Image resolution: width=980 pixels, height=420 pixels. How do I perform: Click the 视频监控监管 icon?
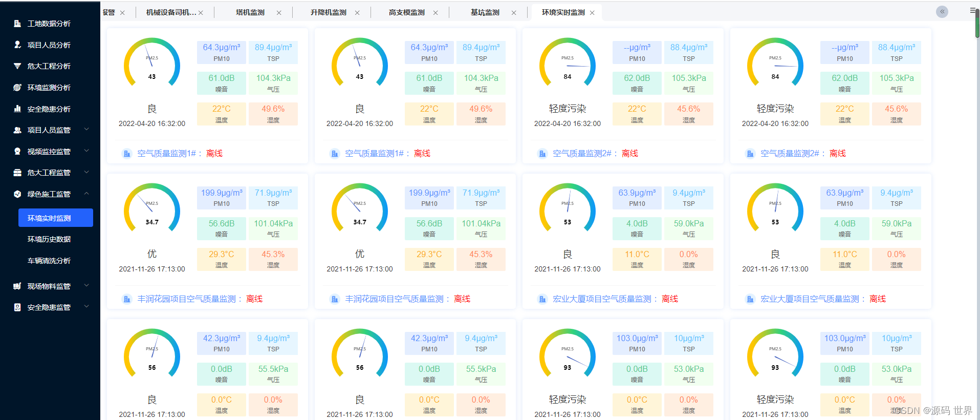tap(17, 152)
